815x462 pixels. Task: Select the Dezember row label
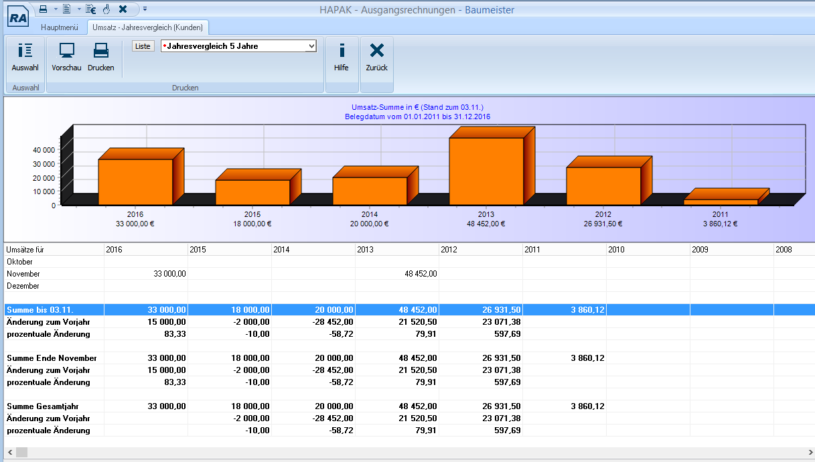(23, 286)
